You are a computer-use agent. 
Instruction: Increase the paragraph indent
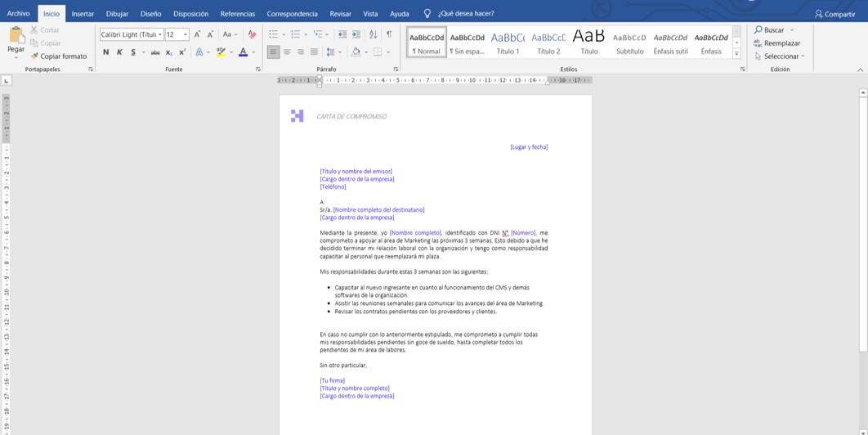(356, 34)
